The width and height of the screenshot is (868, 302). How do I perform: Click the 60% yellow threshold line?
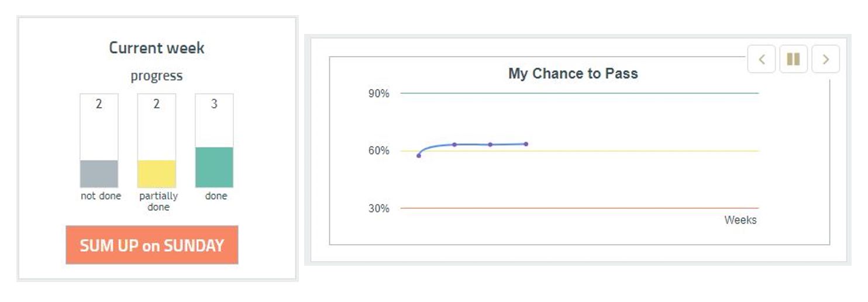[643, 151]
